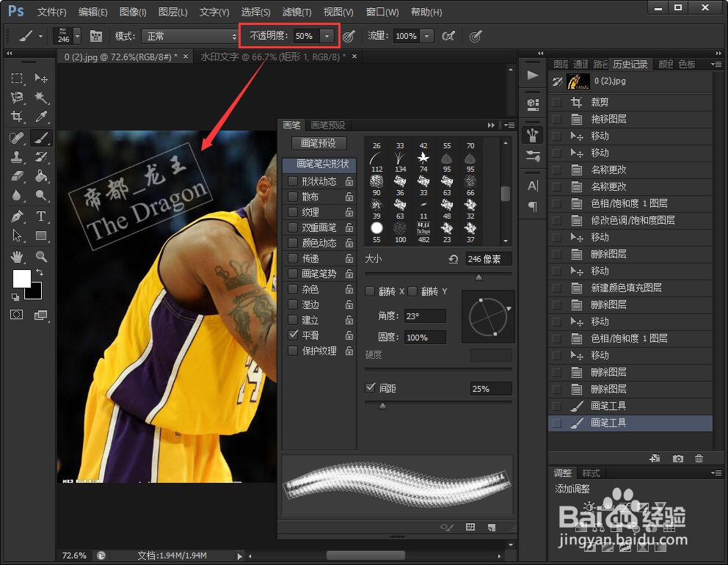Open the 文件(F) menu
Screen dimensions: 728x565
(51, 12)
